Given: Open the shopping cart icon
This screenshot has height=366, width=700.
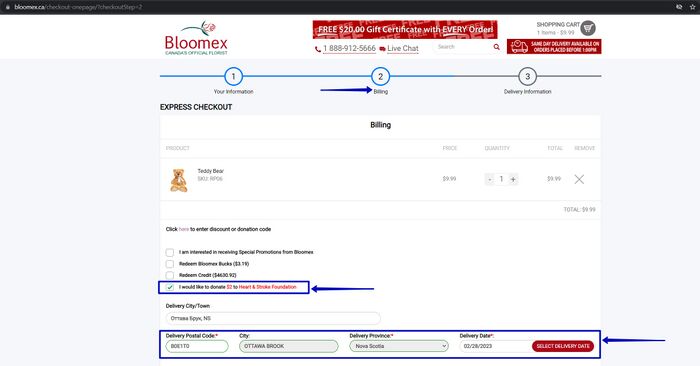Looking at the screenshot, I should [x=588, y=28].
